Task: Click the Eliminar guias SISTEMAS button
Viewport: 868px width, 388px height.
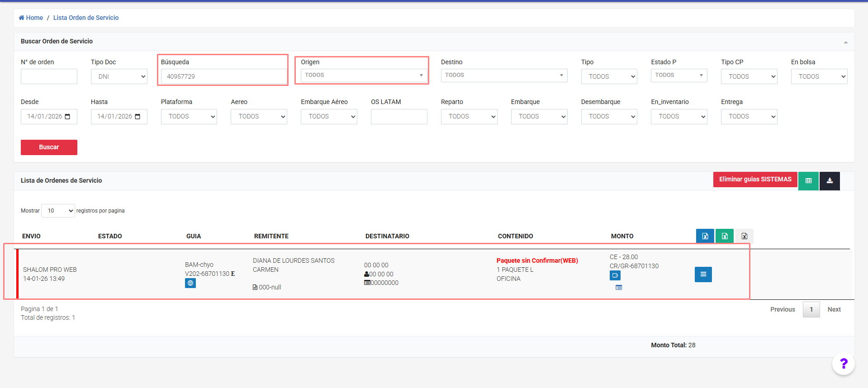Action: click(x=755, y=180)
